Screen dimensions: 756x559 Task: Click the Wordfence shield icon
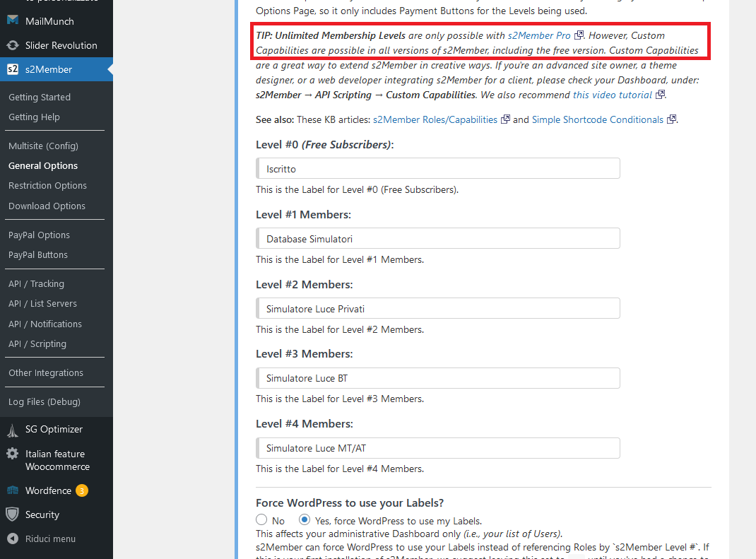point(13,490)
